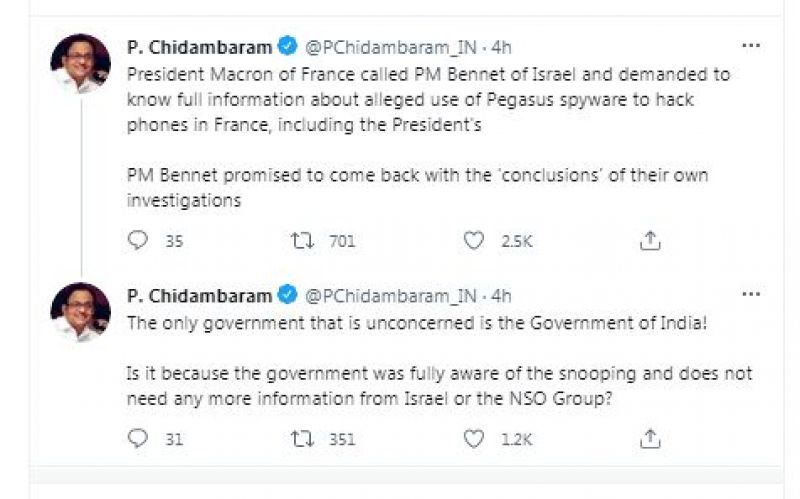This screenshot has width=800, height=499.
Task: Share the Government of India tweet
Action: (649, 438)
